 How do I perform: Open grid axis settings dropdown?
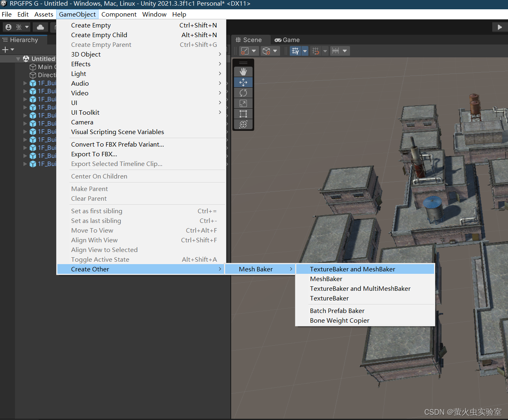[x=305, y=51]
